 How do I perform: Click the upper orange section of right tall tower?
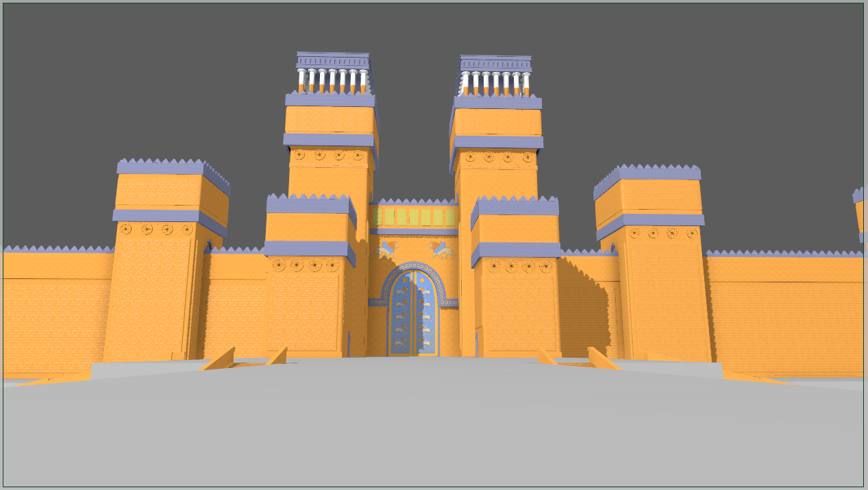(x=497, y=122)
